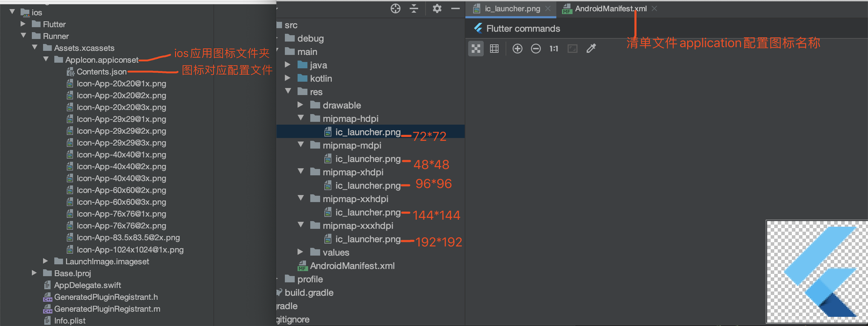Collapse the mipmap-xxhdpi folder
This screenshot has width=868, height=326.
pyautogui.click(x=301, y=198)
